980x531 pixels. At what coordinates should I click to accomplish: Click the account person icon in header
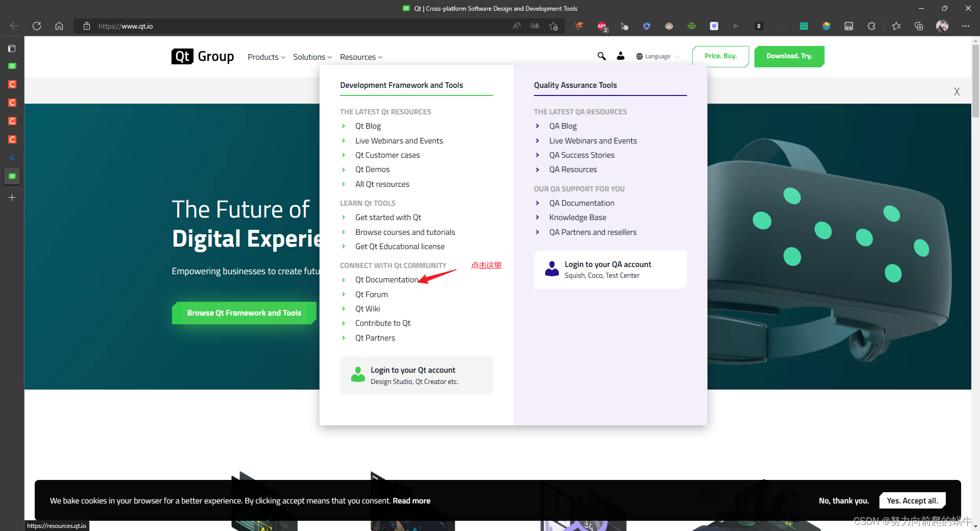[x=621, y=56]
